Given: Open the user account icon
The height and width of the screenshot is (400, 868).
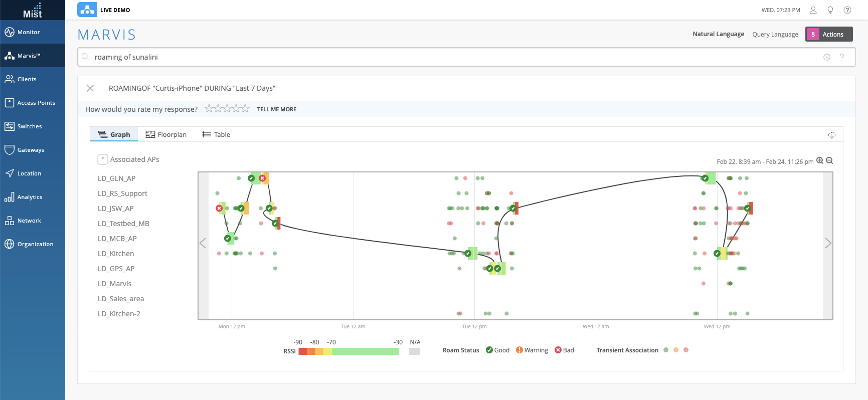Looking at the screenshot, I should click(813, 10).
